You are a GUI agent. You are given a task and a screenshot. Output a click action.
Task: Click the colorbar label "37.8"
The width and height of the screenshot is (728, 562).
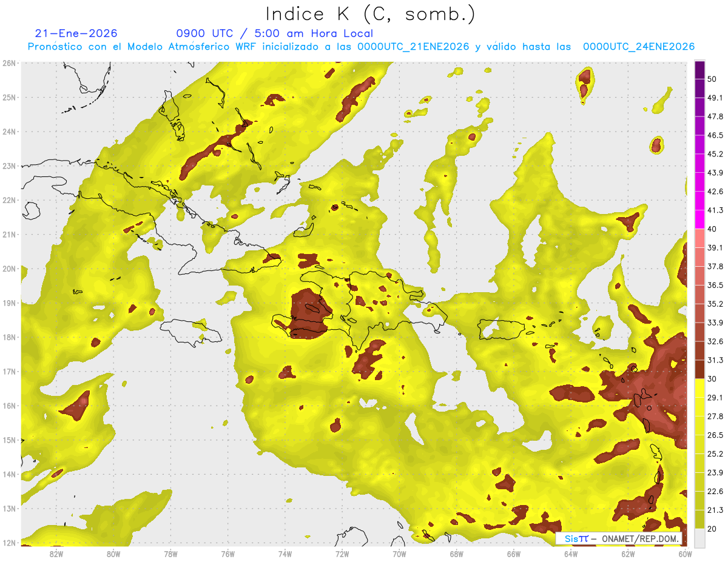click(715, 266)
